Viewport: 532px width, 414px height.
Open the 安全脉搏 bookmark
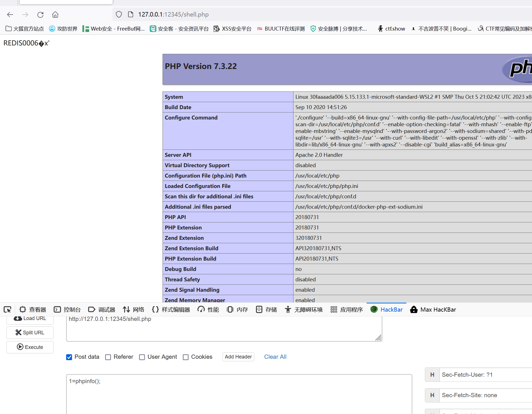coord(339,29)
